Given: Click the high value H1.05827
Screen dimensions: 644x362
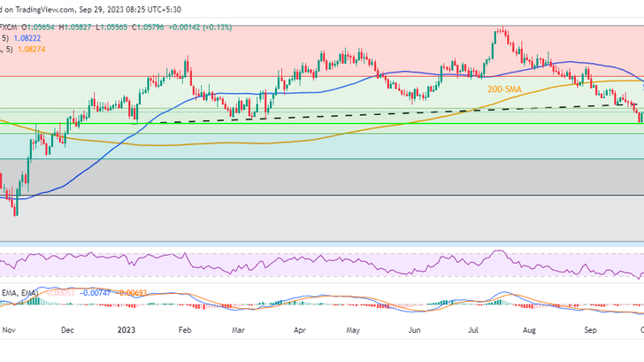Looking at the screenshot, I should point(75,27).
